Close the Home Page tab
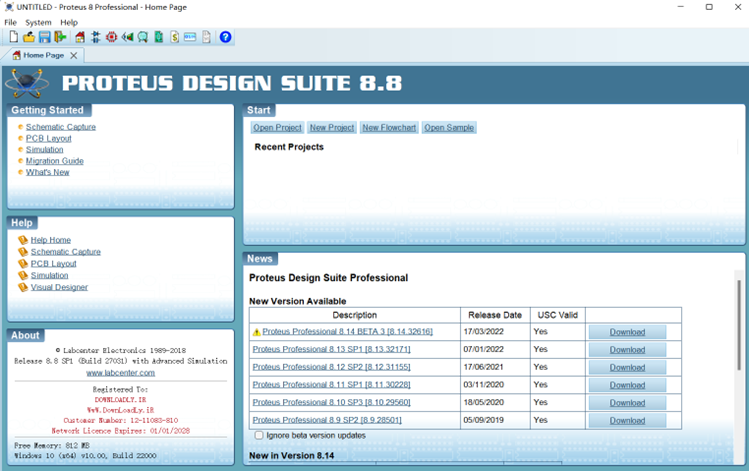 pos(74,55)
